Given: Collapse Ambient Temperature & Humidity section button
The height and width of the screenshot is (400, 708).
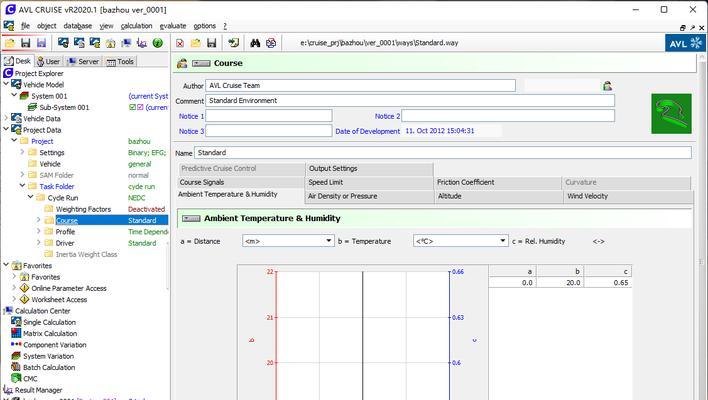Looking at the screenshot, I should (191, 219).
